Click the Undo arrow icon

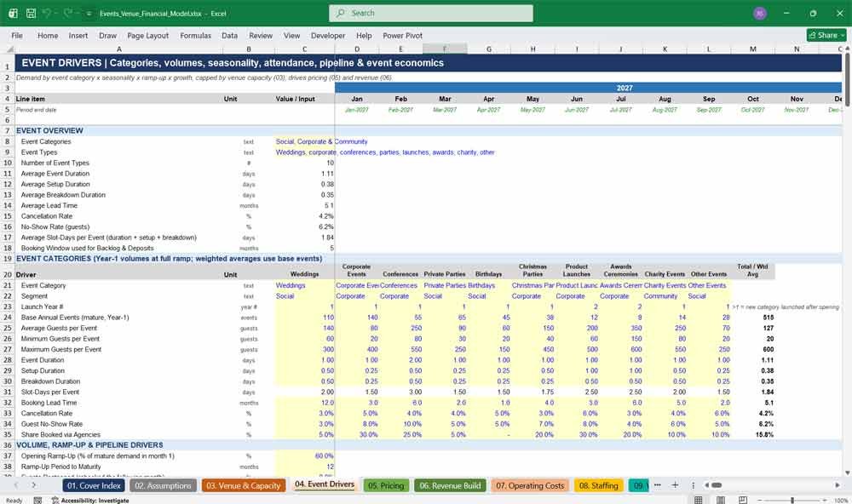(47, 13)
